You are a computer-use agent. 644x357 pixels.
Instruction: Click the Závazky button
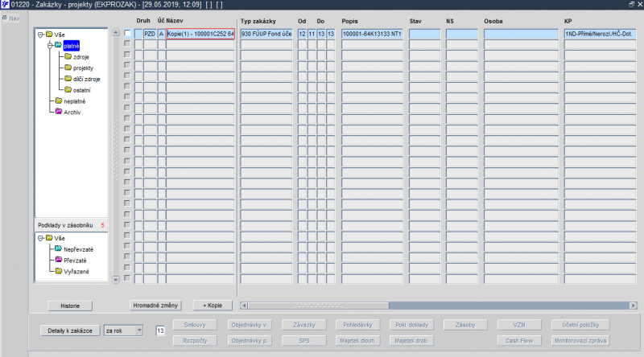304,325
